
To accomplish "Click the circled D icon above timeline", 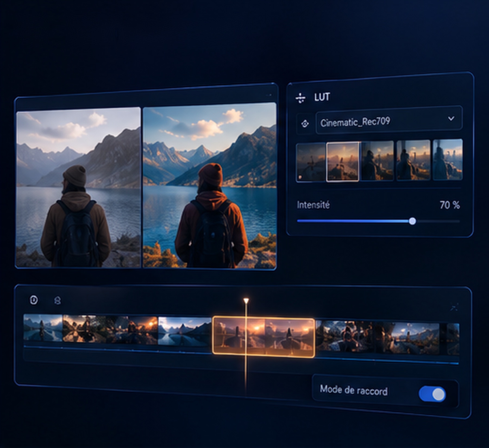I will [x=34, y=300].
